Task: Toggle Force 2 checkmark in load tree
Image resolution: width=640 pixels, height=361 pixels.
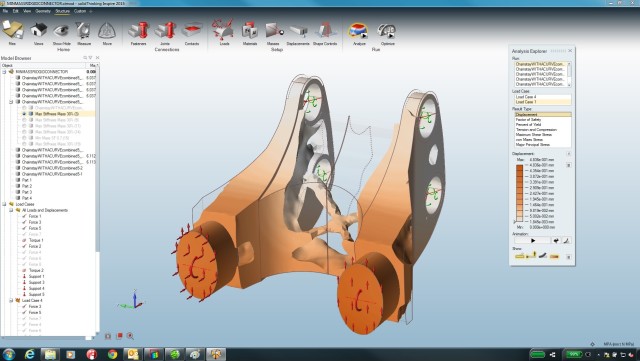Action: [24, 246]
